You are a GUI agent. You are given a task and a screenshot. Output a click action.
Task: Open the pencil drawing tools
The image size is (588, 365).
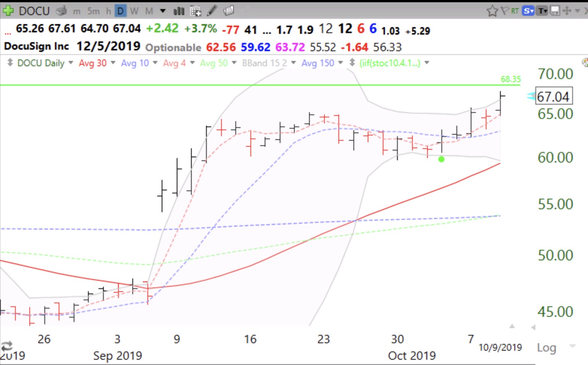212,11
